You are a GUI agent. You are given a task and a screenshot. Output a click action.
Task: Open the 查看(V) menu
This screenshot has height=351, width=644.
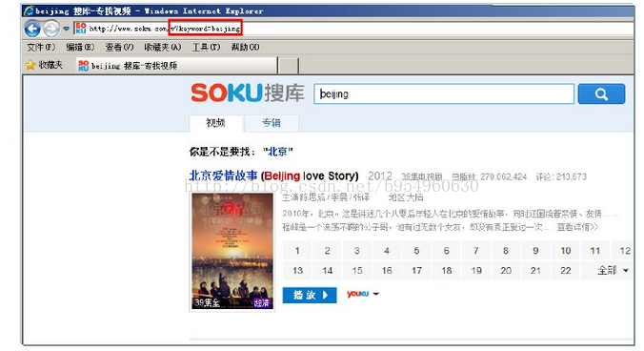(119, 48)
